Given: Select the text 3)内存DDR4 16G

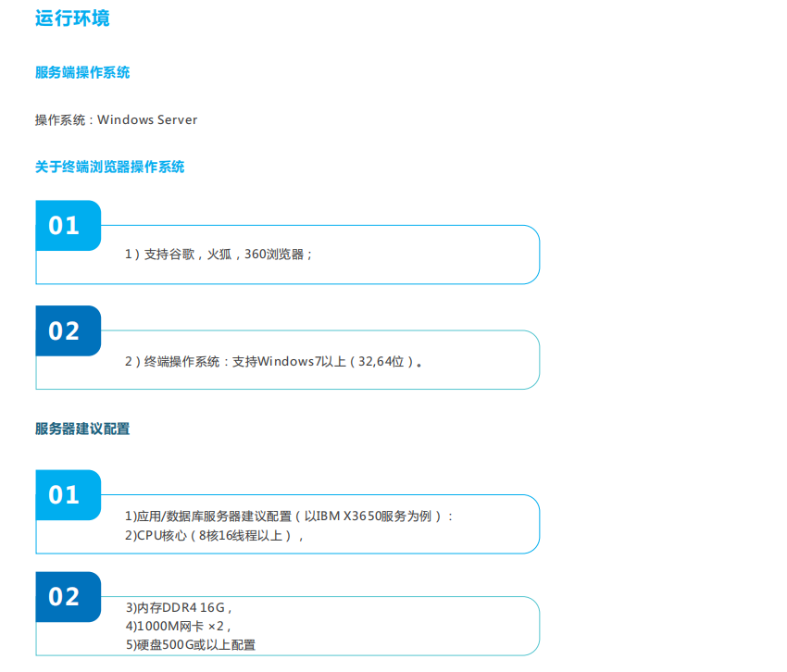Looking at the screenshot, I should (179, 608).
